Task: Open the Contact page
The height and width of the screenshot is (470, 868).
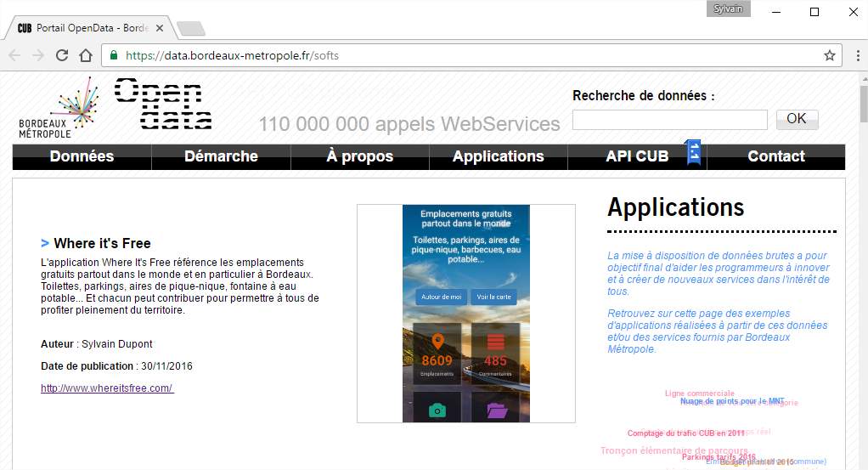Action: (x=776, y=157)
